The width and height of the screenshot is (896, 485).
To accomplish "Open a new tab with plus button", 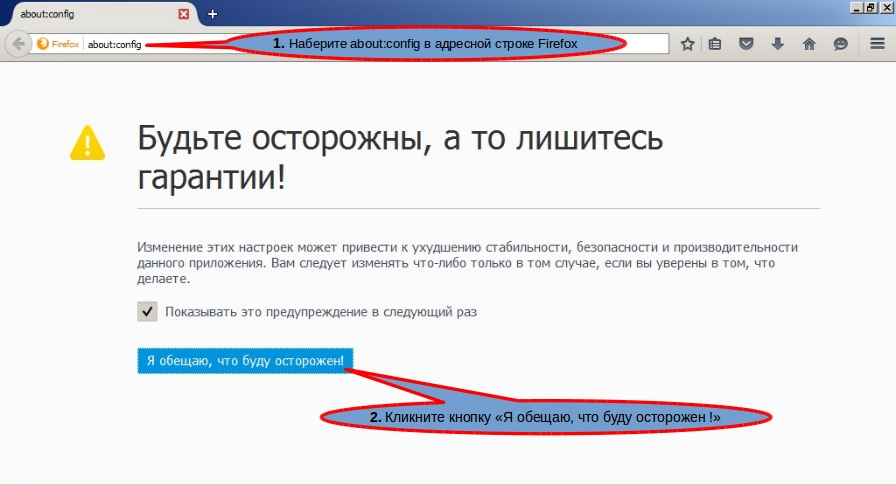I will [x=213, y=14].
